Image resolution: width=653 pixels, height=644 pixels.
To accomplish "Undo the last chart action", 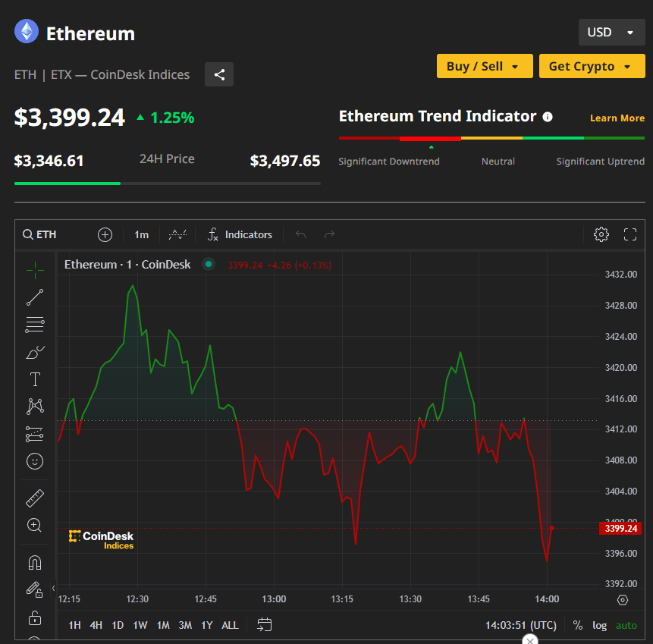I will click(300, 234).
